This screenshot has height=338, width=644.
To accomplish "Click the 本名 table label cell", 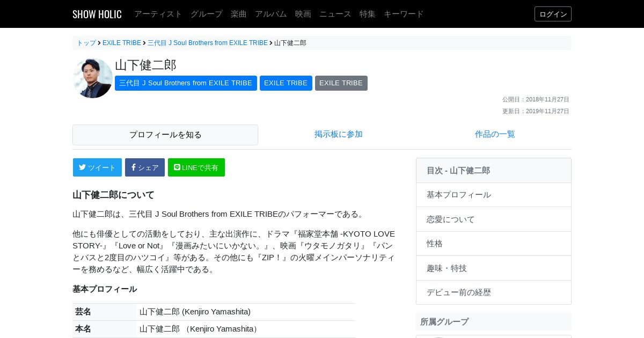I will point(105,329).
